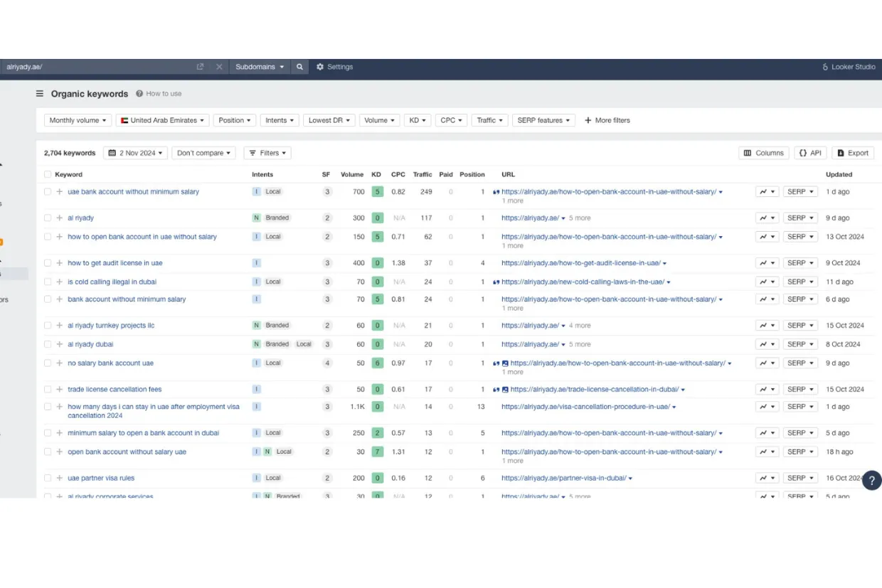Viewport: 882px width, 588px height.
Task: Add 'uae bank account without minimum salary' via plus icon
Action: (x=60, y=192)
